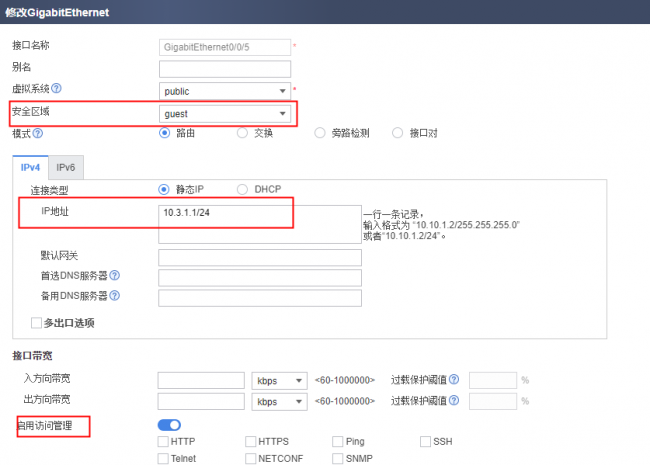
Task: Click the IP地址 text area
Action: click(260, 224)
